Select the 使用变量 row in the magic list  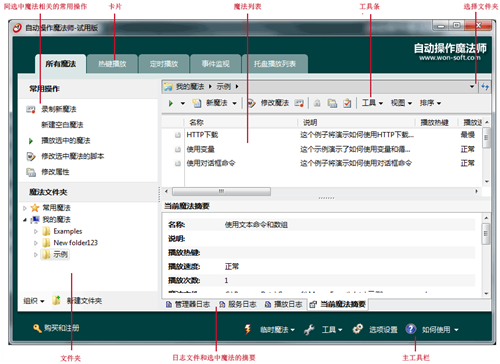322,149
